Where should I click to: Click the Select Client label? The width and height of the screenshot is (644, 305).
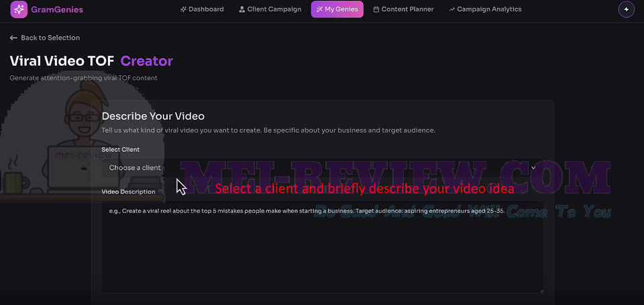[x=121, y=150]
